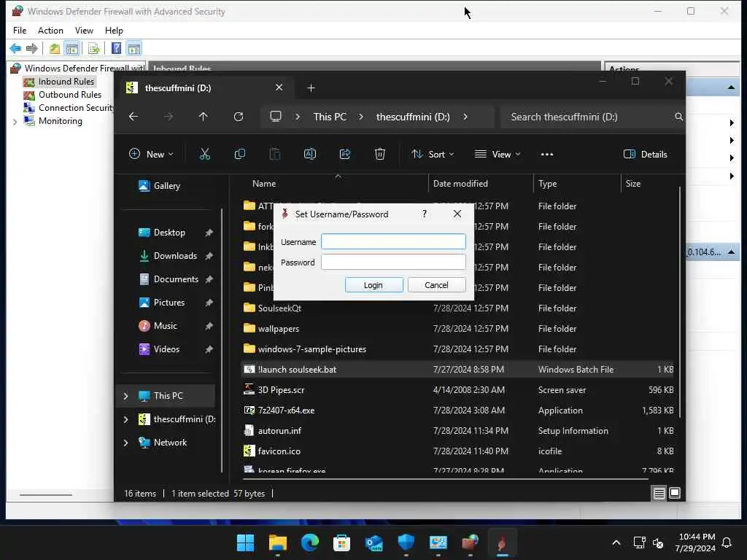Click the Paste icon in Explorer toolbar

[275, 154]
